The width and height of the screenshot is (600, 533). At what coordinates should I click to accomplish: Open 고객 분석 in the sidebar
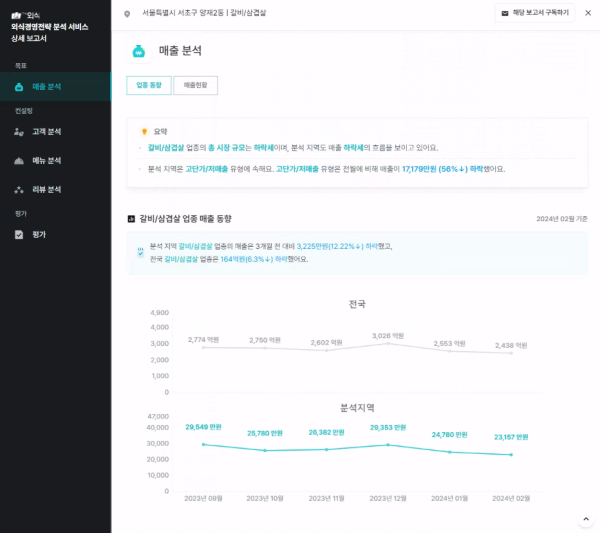pyautogui.click(x=55, y=132)
